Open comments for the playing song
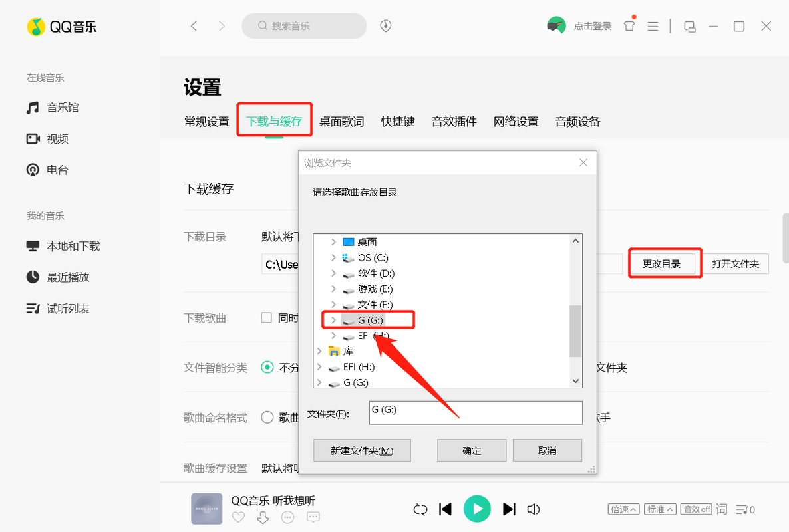 point(313,517)
